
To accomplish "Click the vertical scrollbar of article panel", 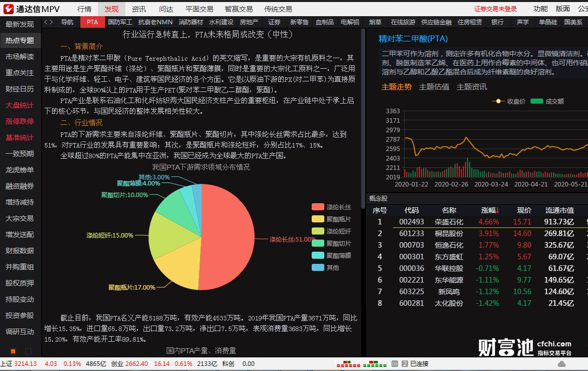I will click(363, 119).
